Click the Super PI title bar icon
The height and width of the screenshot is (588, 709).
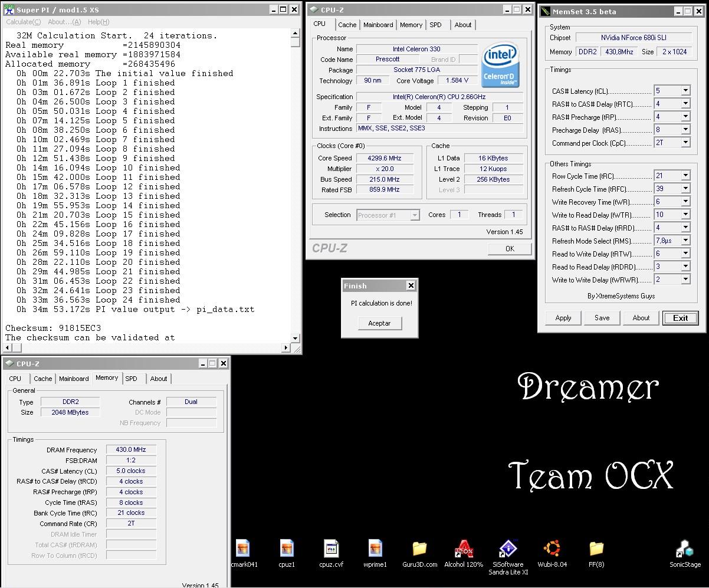pos(9,9)
